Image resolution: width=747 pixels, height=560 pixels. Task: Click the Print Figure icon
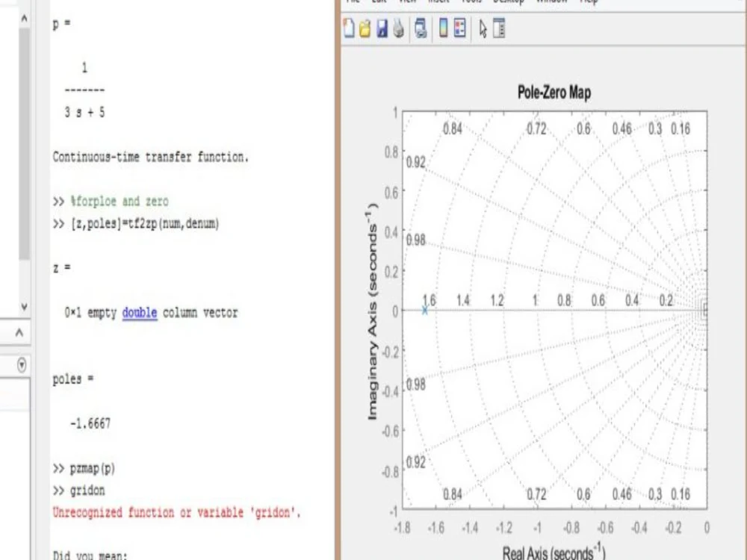(398, 28)
